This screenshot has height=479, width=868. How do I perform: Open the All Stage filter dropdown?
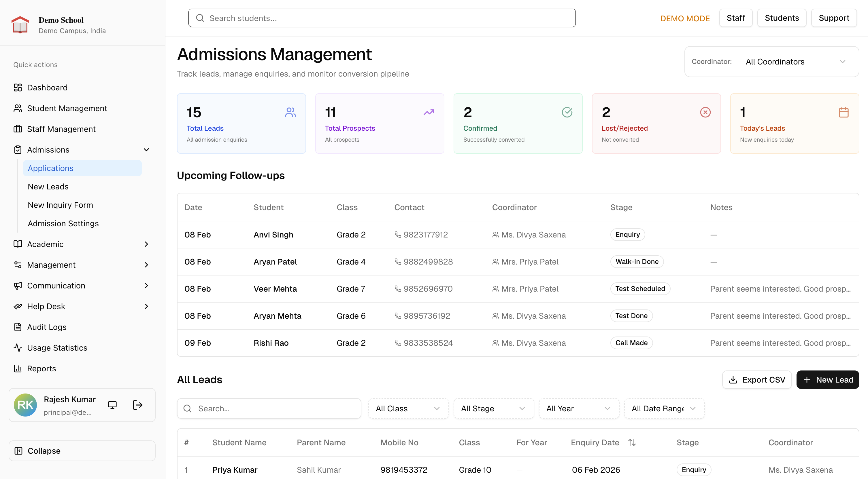(493, 409)
